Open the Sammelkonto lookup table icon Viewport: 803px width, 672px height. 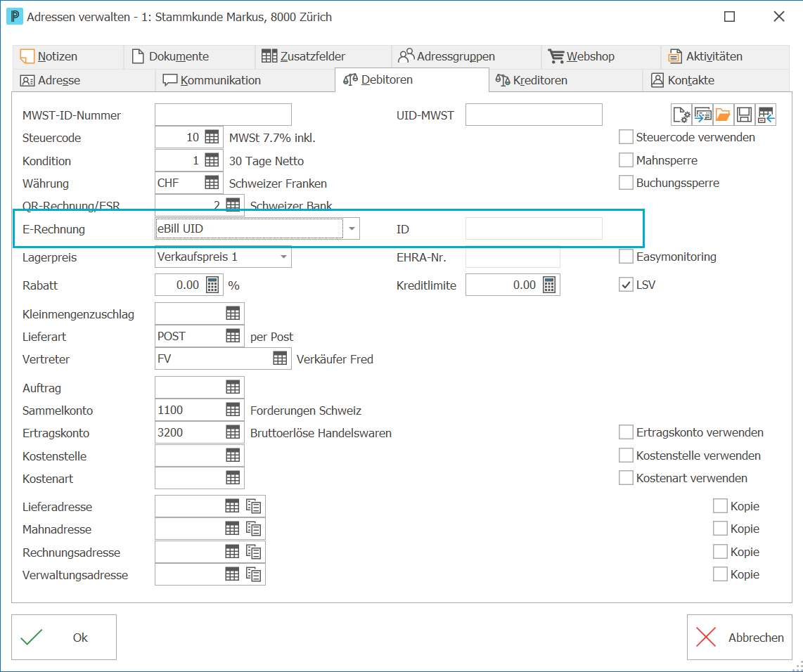[x=233, y=410]
